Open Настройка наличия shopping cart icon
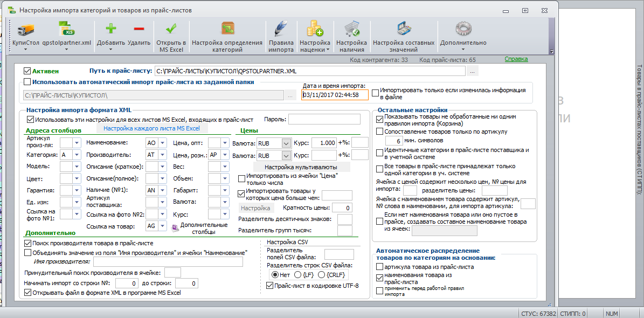 (351, 30)
